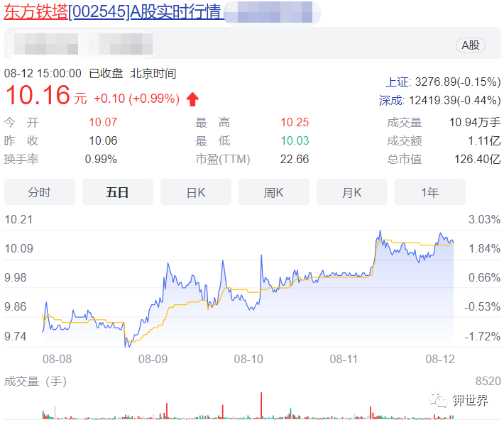The image size is (504, 422).
Task: Click the 市盈(TTM) value 22.66
Action: 295,160
